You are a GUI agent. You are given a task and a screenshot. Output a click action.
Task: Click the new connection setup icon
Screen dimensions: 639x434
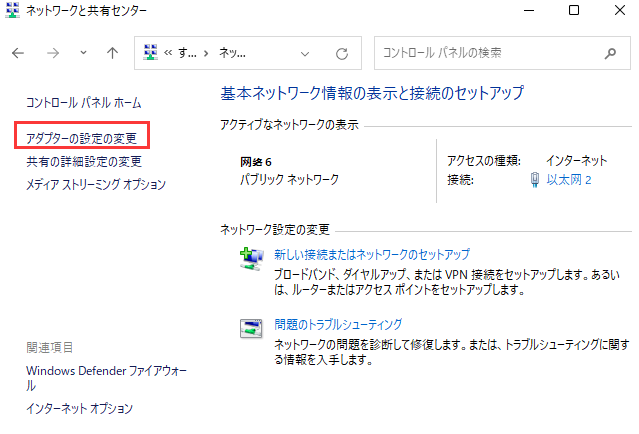pos(251,258)
